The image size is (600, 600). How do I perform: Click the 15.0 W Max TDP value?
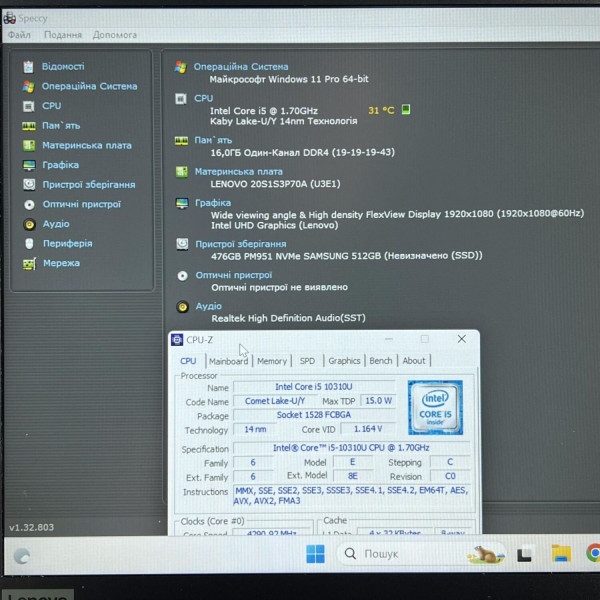[378, 401]
